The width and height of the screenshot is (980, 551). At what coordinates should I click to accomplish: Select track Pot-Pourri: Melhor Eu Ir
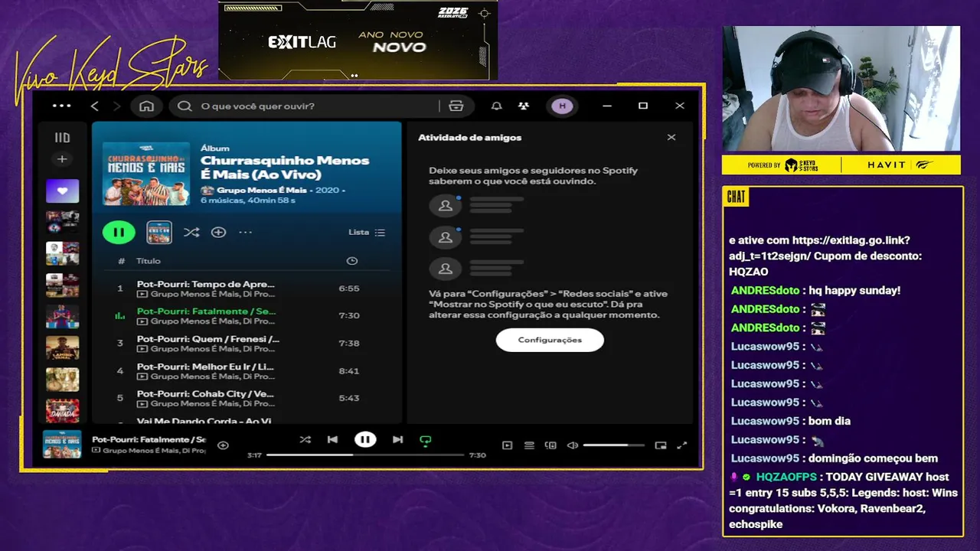click(x=247, y=370)
